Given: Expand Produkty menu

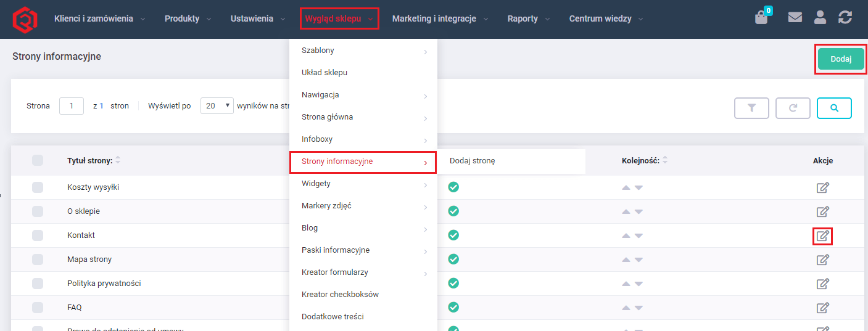Looking at the screenshot, I should pos(188,18).
